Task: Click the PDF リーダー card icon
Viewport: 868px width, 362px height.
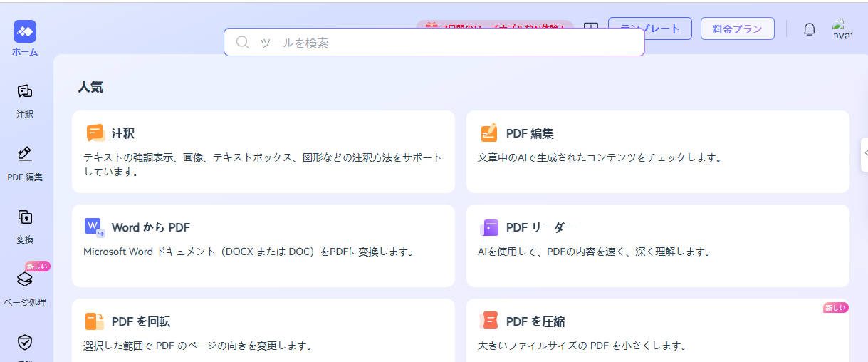Action: (489, 227)
